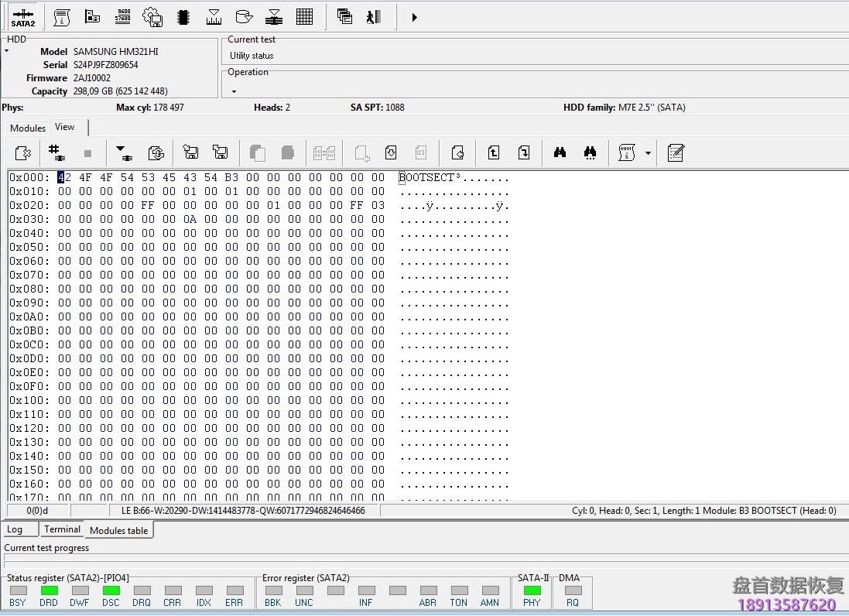Image resolution: width=849 pixels, height=616 pixels.
Task: Select the byte 42 in the hex view
Action: pyautogui.click(x=62, y=177)
